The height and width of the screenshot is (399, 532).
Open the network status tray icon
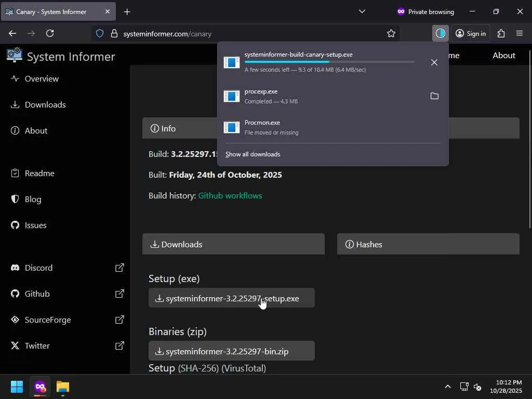[464, 387]
